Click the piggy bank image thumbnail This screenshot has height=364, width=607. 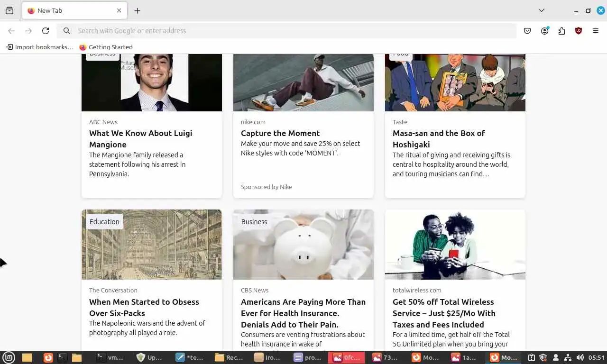click(x=303, y=245)
